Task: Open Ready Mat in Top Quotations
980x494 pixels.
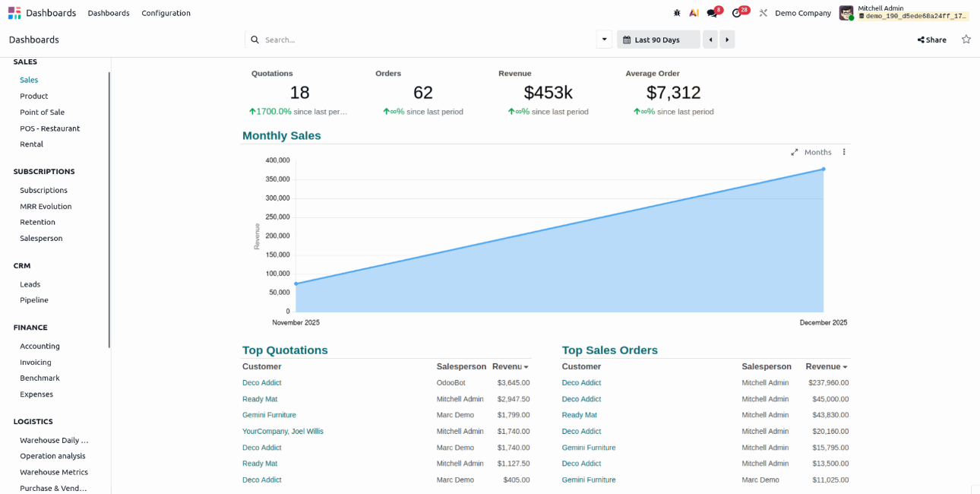Action: coord(260,399)
